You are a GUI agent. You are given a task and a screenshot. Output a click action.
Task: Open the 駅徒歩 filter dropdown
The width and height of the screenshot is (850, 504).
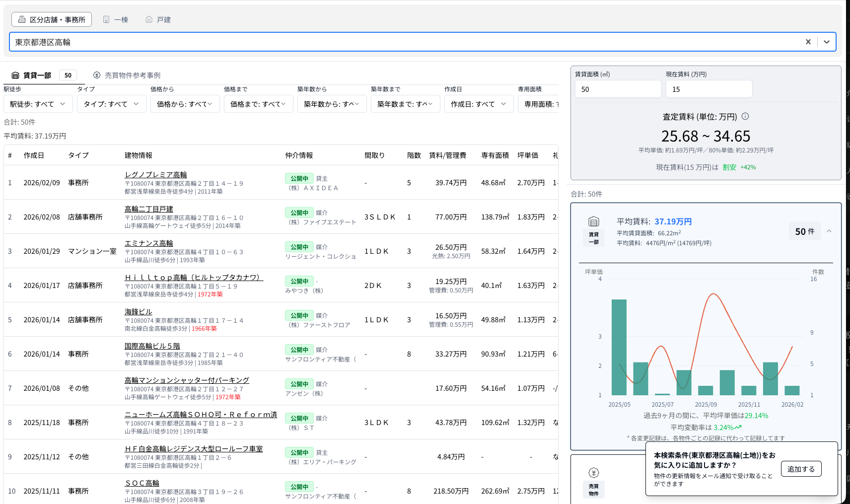pos(38,104)
